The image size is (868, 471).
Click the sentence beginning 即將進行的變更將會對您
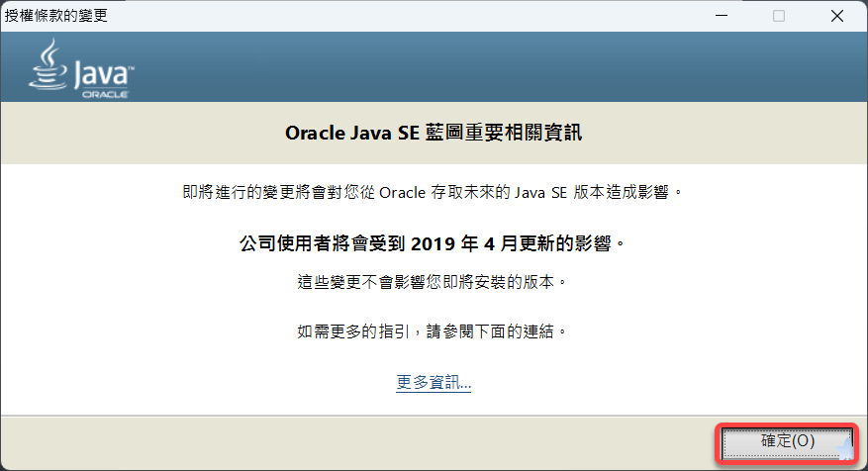click(x=433, y=193)
